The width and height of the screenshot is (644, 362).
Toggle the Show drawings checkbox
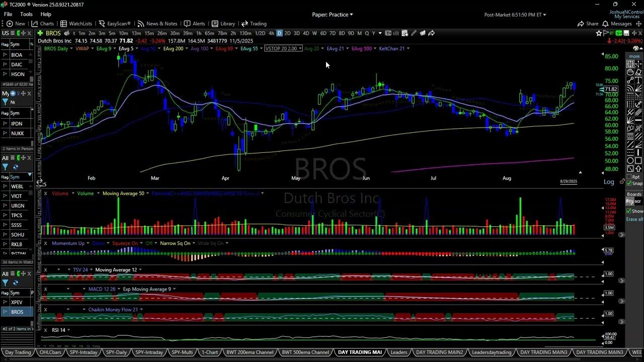tap(629, 211)
